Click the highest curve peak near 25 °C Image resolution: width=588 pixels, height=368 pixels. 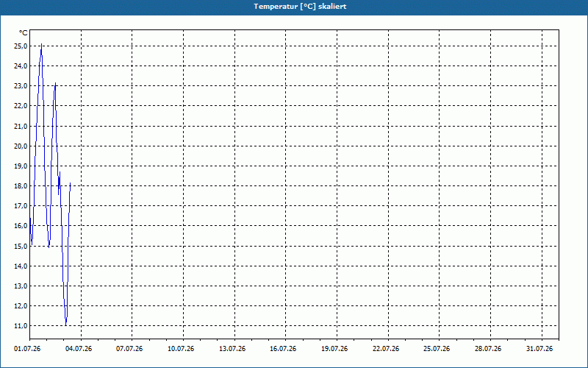tap(42, 44)
